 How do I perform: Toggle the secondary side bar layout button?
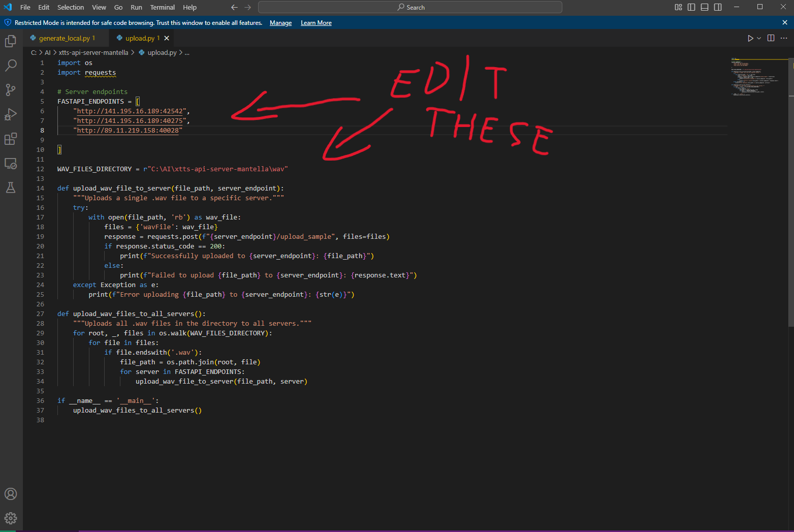pos(718,7)
